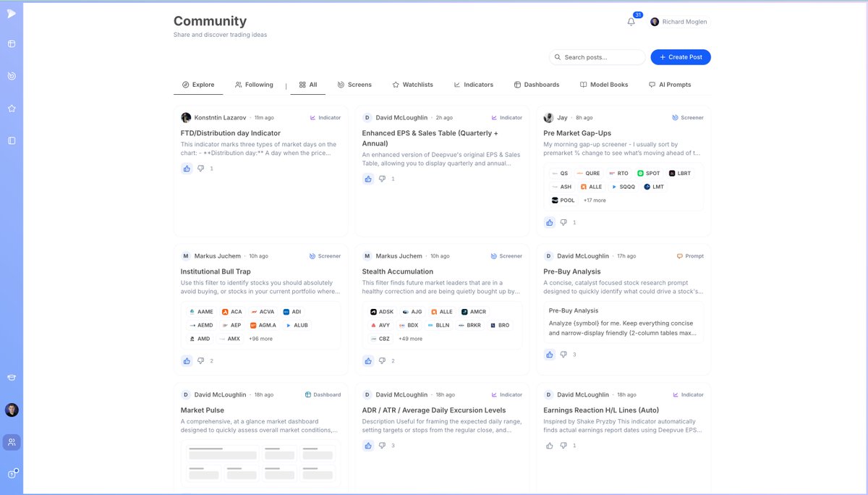Expand +17 more tickers in Pre Market Gap-Ups
Image resolution: width=868 pixels, height=495 pixels.
[x=595, y=200]
